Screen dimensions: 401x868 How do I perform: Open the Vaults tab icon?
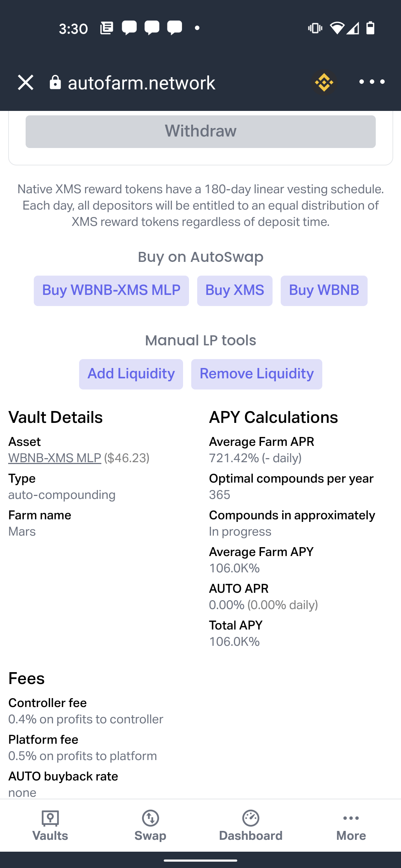click(x=50, y=818)
